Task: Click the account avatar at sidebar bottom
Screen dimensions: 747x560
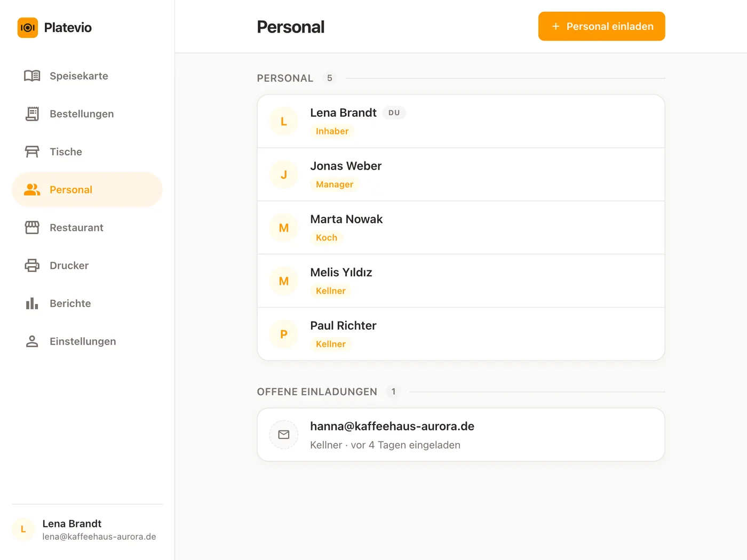Action: (x=23, y=529)
